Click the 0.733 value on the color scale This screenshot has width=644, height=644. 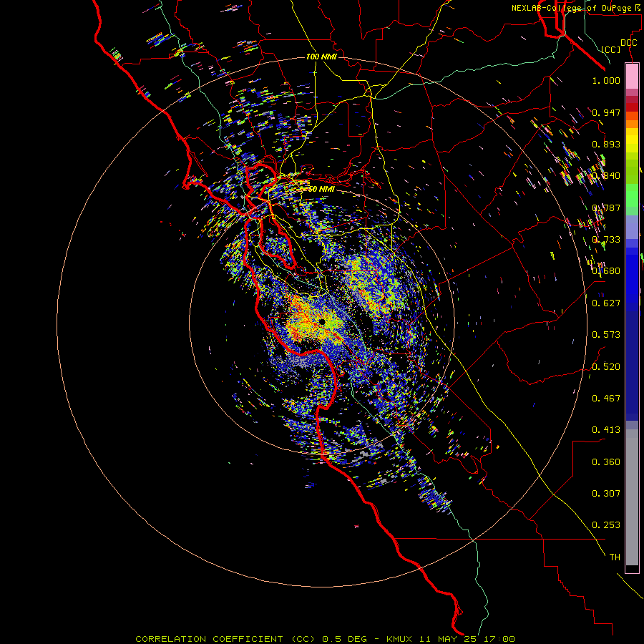click(x=606, y=240)
